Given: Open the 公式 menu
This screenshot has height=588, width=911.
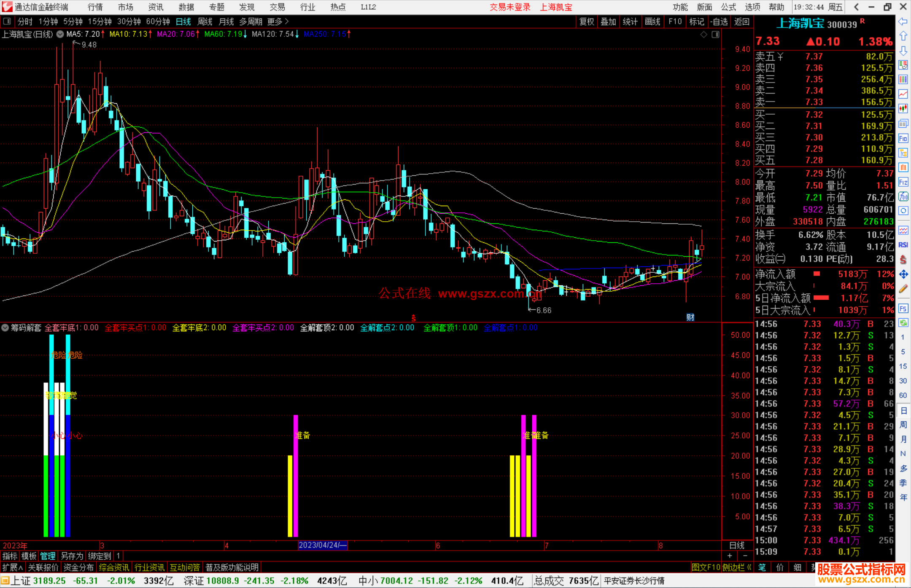Looking at the screenshot, I should click(x=728, y=7).
